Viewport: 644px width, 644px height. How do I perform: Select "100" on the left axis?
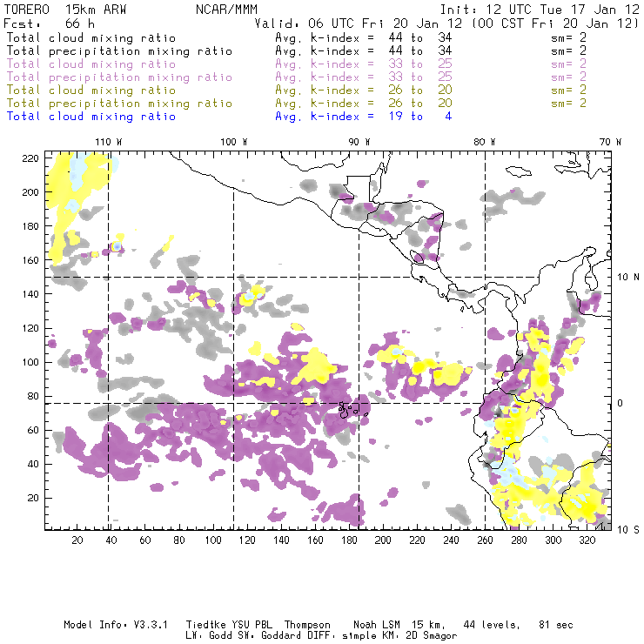click(x=30, y=362)
